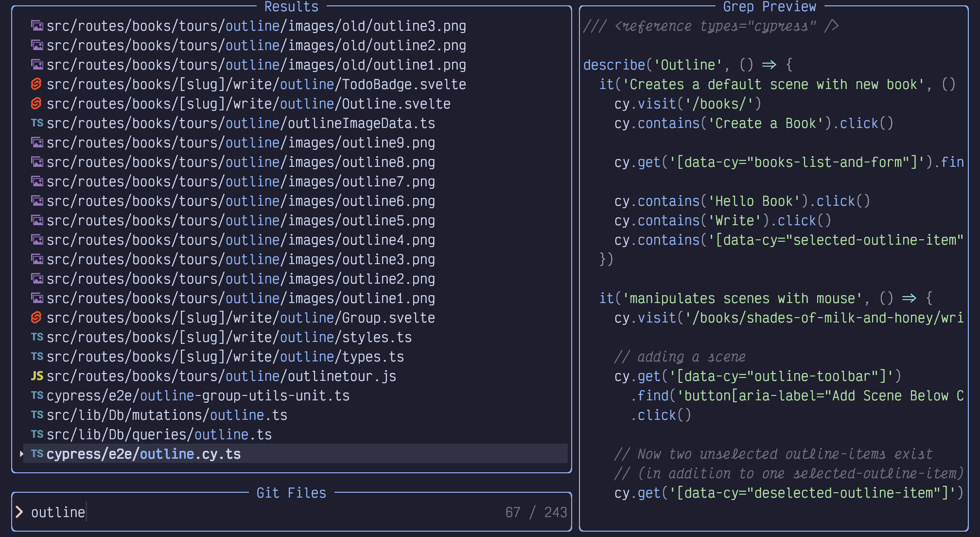Click TS icon beside styles.ts
This screenshot has width=980, height=537.
(x=37, y=337)
